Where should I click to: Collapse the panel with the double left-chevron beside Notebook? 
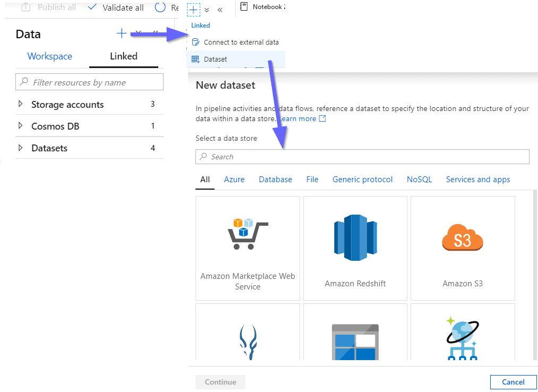220,10
